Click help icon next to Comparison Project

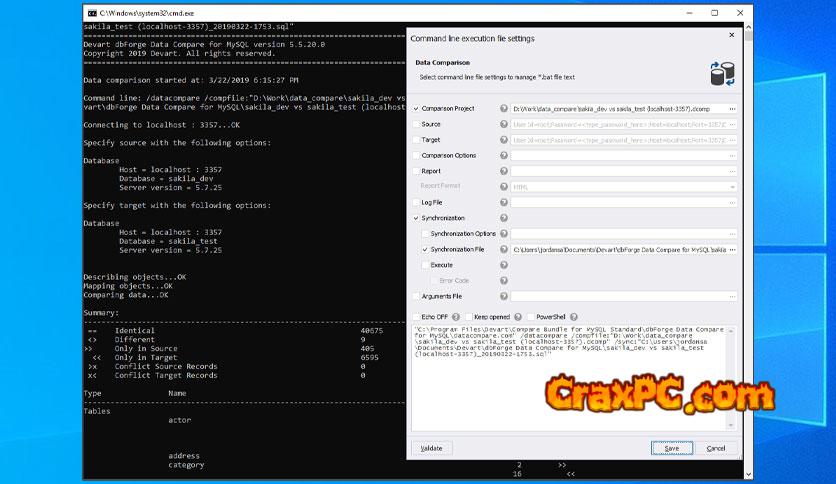point(504,108)
